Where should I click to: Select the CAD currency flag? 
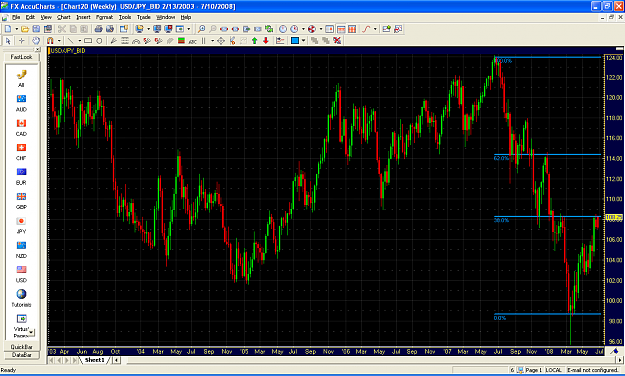point(21,127)
